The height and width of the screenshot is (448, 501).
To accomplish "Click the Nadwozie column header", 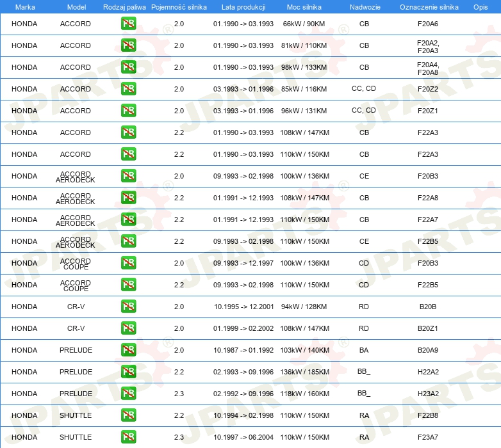I will 365,7.
